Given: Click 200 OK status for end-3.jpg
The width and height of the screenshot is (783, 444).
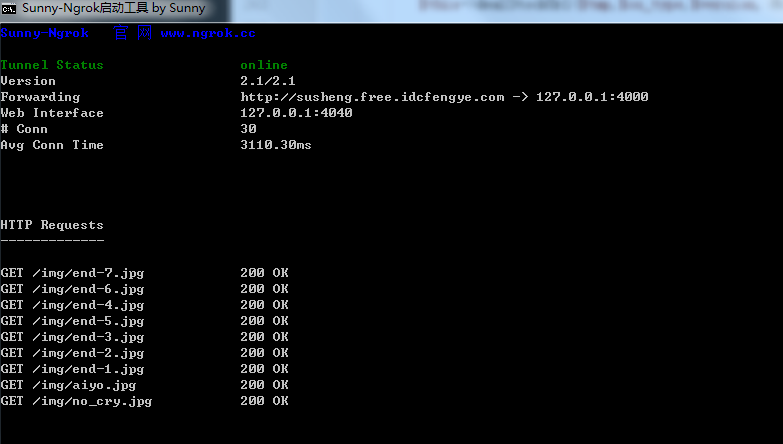Looking at the screenshot, I should click(264, 337).
